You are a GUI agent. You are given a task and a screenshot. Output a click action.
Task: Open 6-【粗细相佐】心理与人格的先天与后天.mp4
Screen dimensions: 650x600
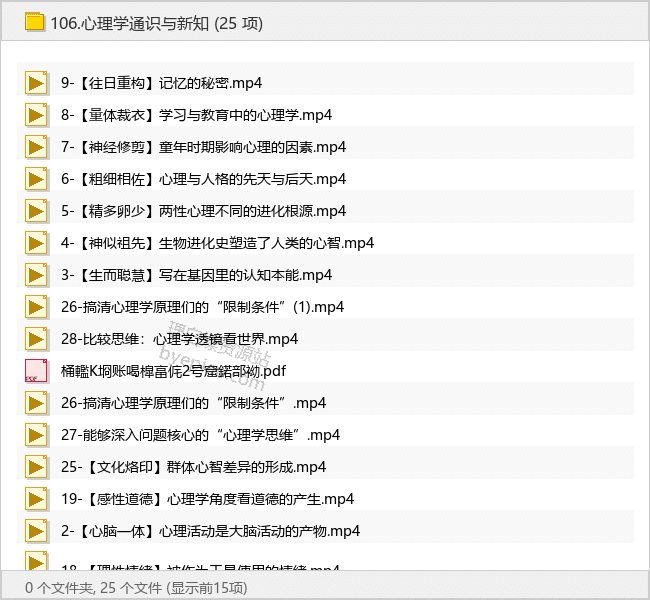coord(204,179)
